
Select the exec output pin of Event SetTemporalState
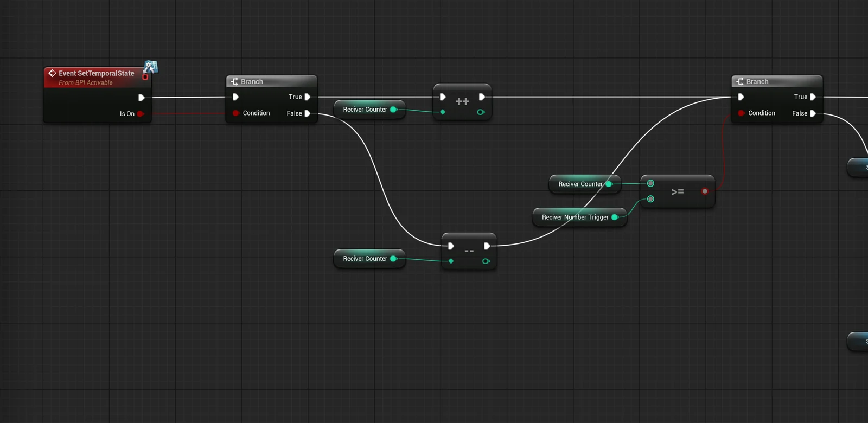(x=141, y=98)
